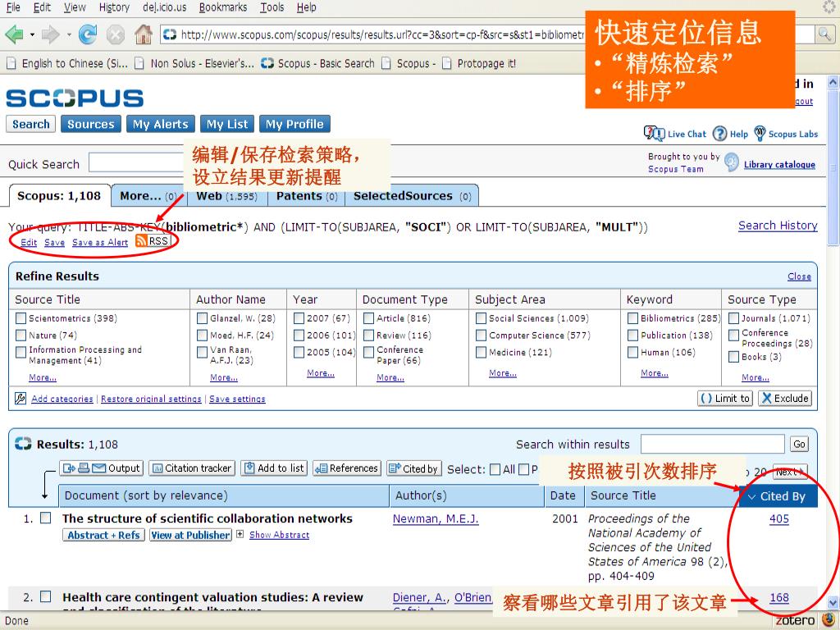Expand More... under Subject Area
Image resolution: width=840 pixels, height=630 pixels.
click(x=503, y=373)
